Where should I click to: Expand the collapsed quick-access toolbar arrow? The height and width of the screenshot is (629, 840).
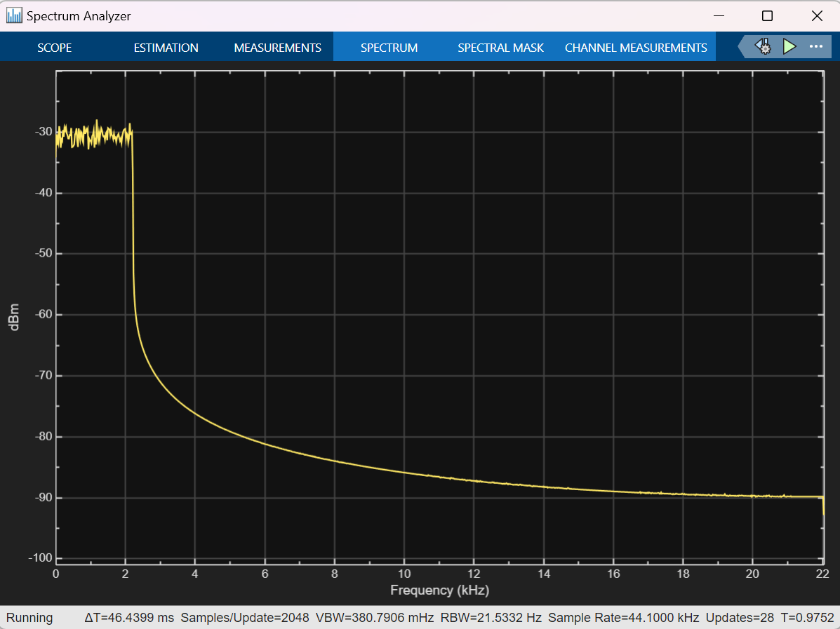tap(744, 47)
